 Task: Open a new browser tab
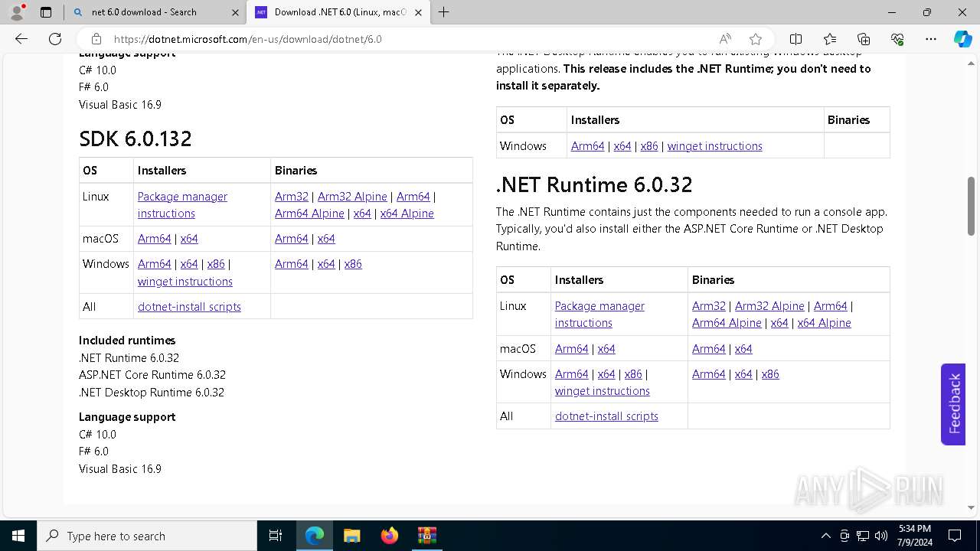click(x=443, y=12)
